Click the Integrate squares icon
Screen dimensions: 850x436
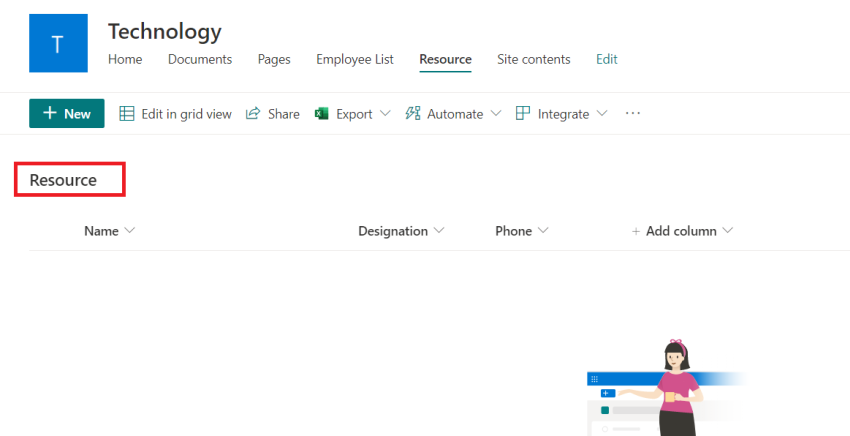[x=523, y=113]
